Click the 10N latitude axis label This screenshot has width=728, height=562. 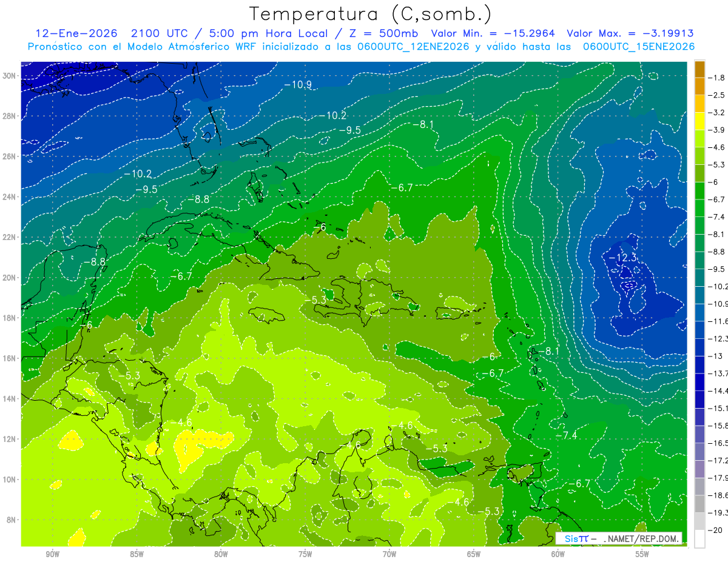tap(10, 479)
